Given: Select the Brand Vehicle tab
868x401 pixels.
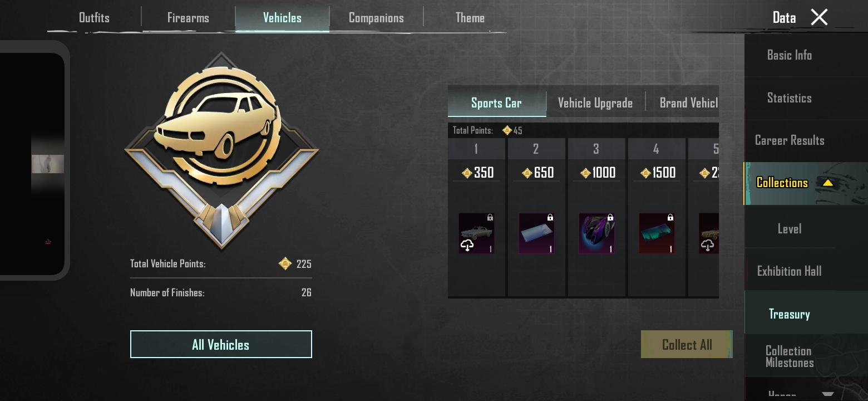Looking at the screenshot, I should (x=688, y=103).
